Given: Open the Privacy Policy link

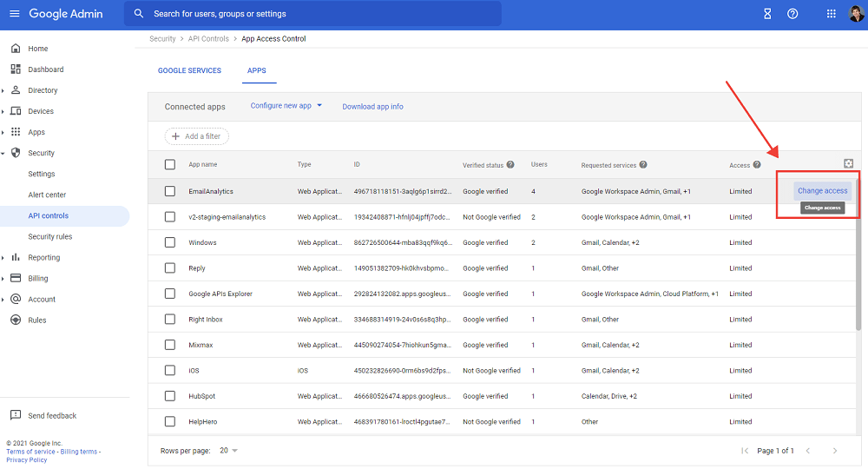Looking at the screenshot, I should pos(27,460).
